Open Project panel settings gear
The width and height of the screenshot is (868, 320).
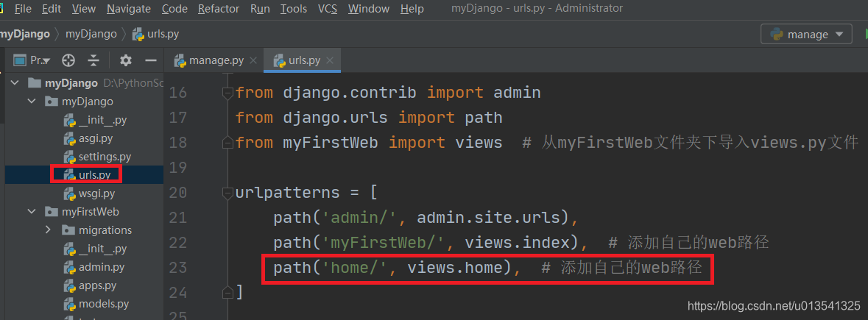pos(126,60)
